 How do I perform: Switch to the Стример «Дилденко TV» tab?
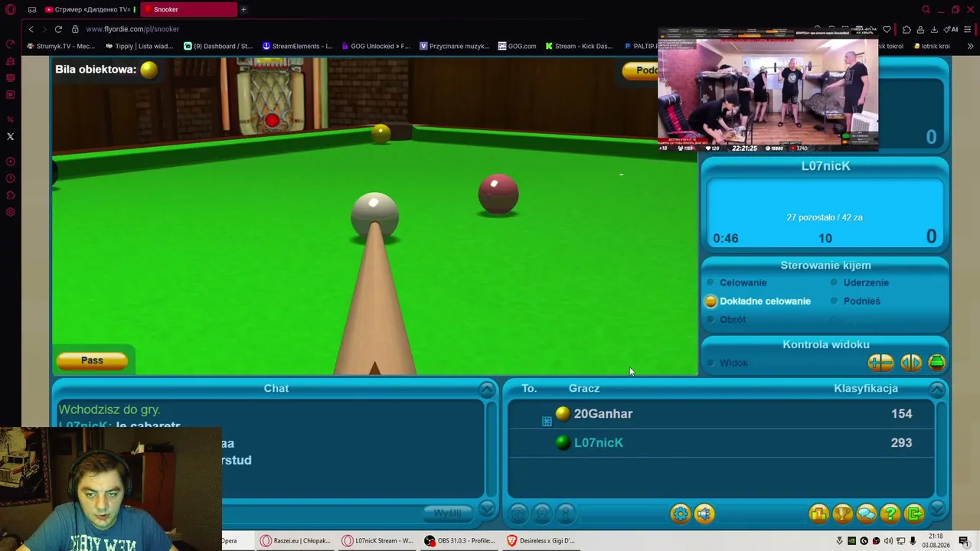click(x=89, y=9)
